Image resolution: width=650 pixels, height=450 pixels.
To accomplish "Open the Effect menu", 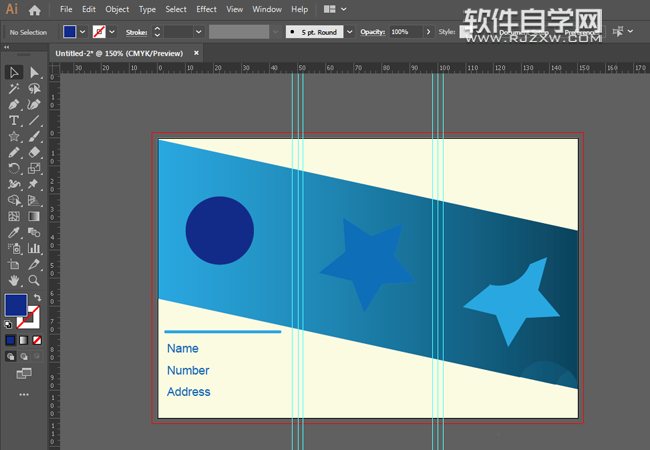I will 206,9.
